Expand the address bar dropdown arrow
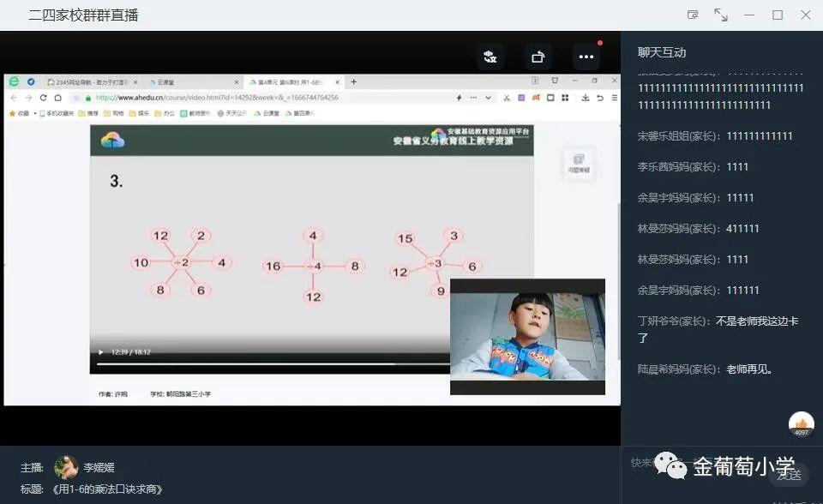 (x=488, y=98)
